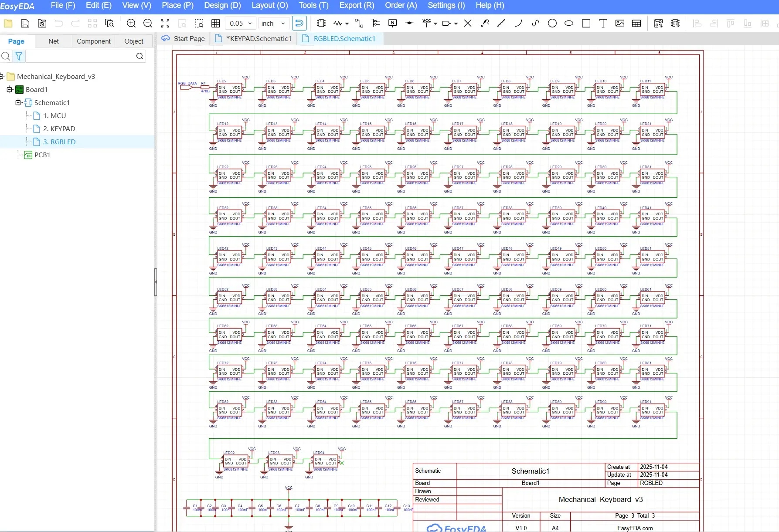Screen dimensions: 779x532
Task: Click the Zoom In magnifier icon
Action: [131, 24]
